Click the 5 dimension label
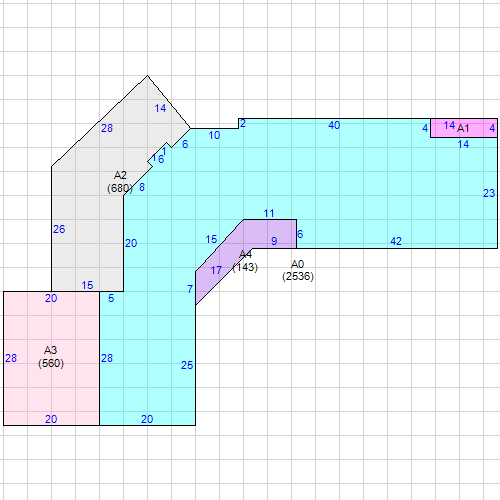Screen dimensions: 500x500 (111, 298)
